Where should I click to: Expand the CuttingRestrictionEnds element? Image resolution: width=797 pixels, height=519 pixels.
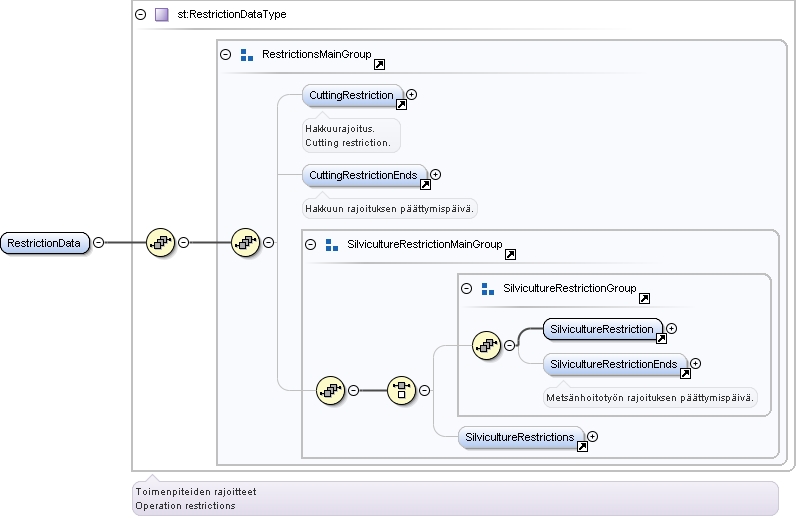pos(436,174)
